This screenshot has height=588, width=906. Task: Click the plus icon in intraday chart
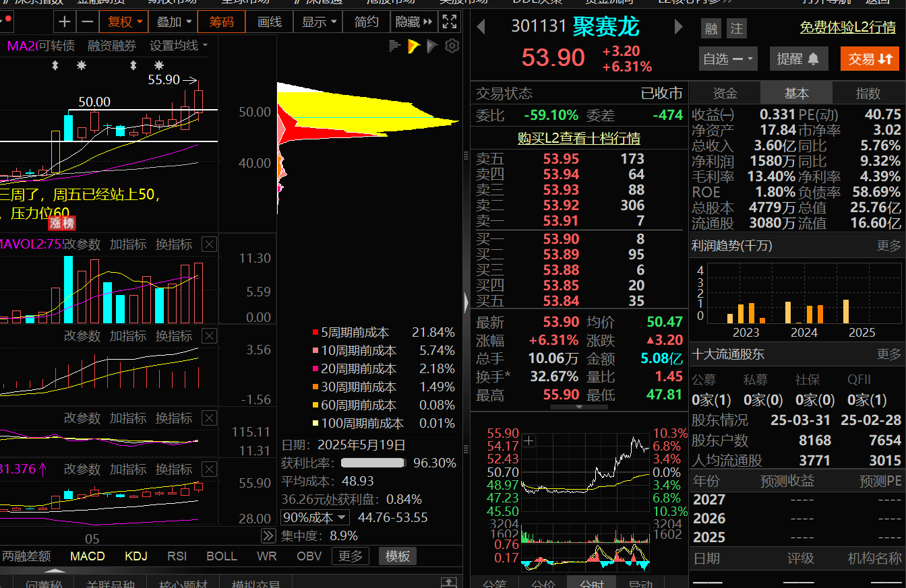529,441
